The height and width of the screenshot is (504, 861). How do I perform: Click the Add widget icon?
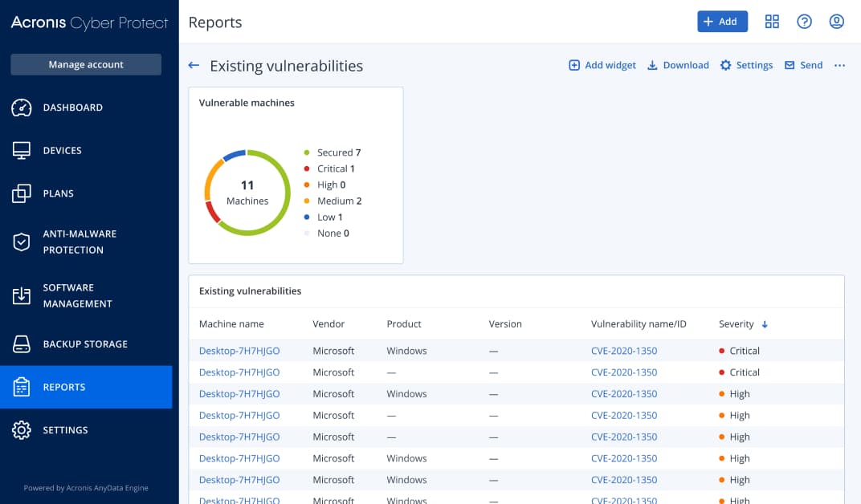pyautogui.click(x=574, y=66)
